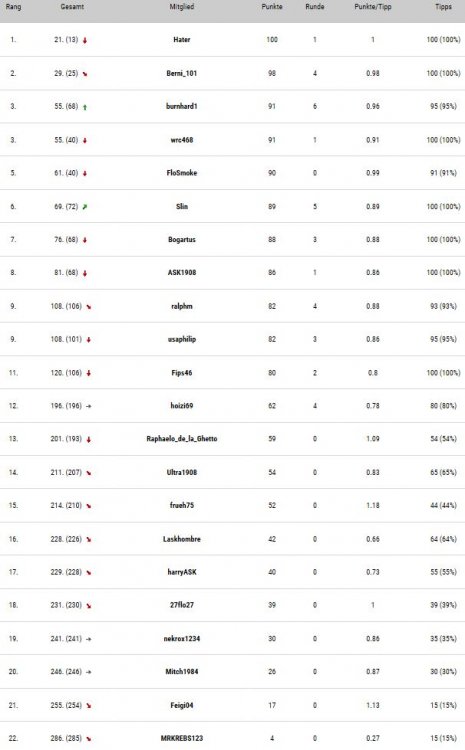The height and width of the screenshot is (750, 465).
Task: Click the Mitglied column header
Action: [182, 7]
